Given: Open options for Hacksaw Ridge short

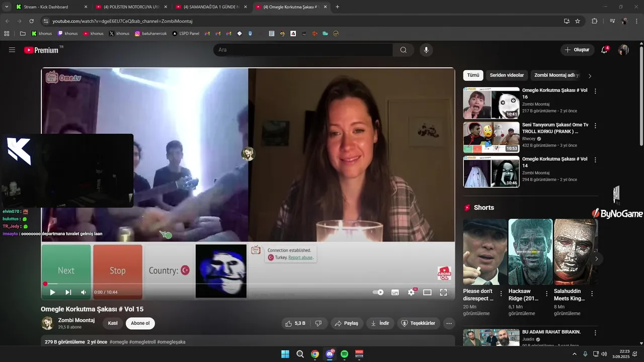Looking at the screenshot, I should (546, 294).
